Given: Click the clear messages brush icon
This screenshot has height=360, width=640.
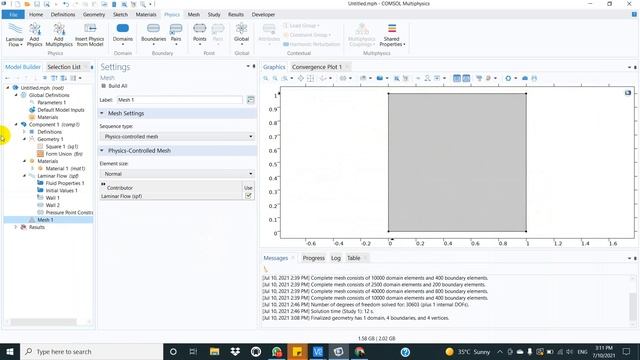Looking at the screenshot, I should tap(266, 269).
